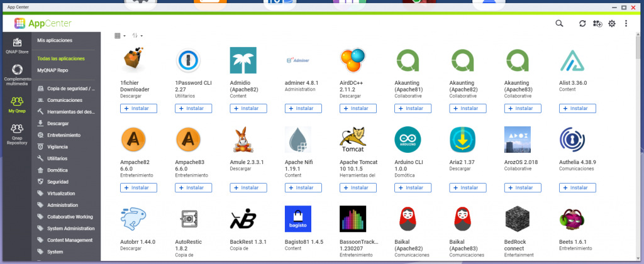Choose the Virtualization category

tap(61, 194)
